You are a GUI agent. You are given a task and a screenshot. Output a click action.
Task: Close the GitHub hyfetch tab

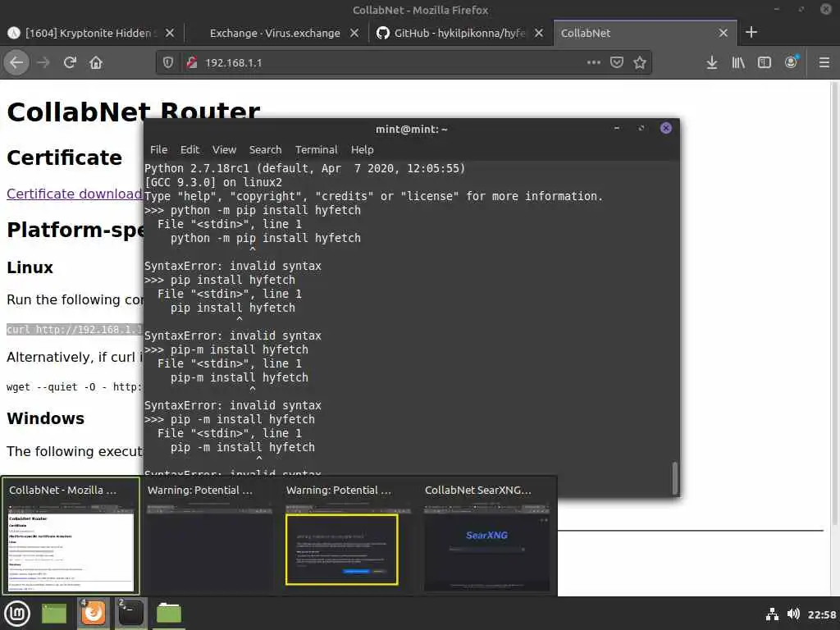coord(539,33)
